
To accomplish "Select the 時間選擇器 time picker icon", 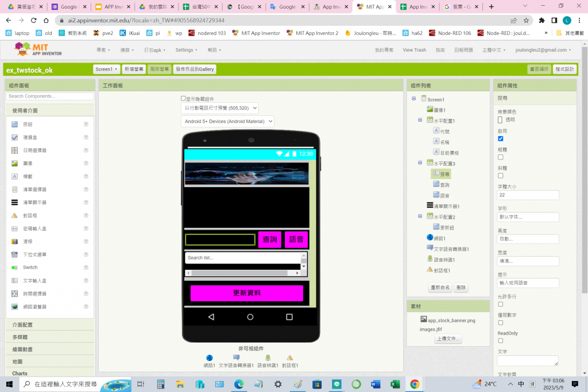I will (x=14, y=293).
